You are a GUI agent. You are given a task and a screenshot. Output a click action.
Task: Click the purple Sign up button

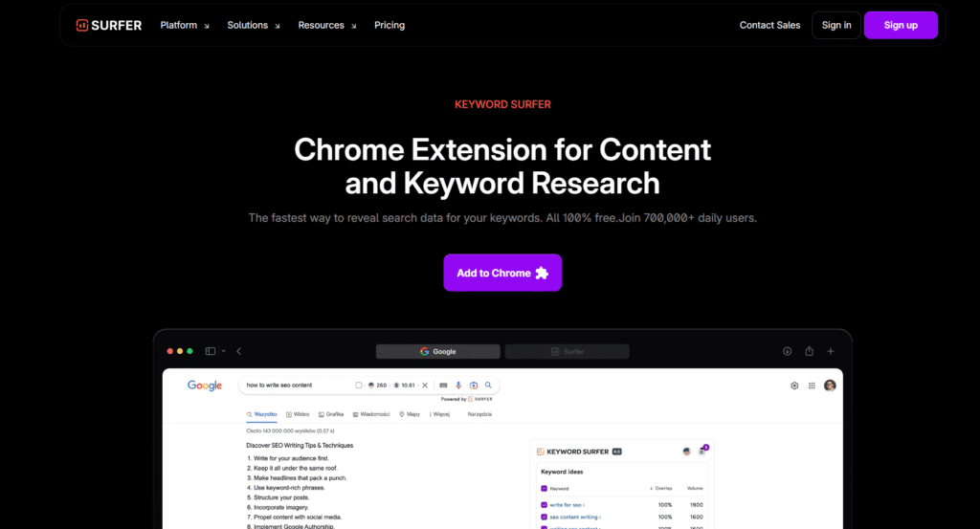(901, 25)
